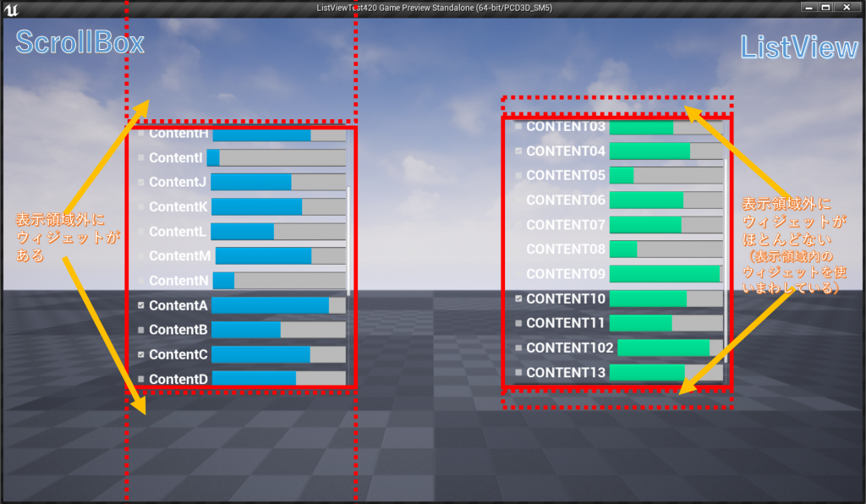Screen dimensions: 866x504
Task: Select the CONTENT08 row label
Action: [566, 249]
